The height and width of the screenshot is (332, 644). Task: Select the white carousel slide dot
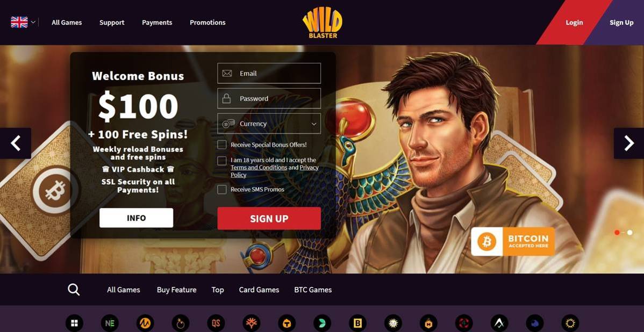pyautogui.click(x=629, y=232)
